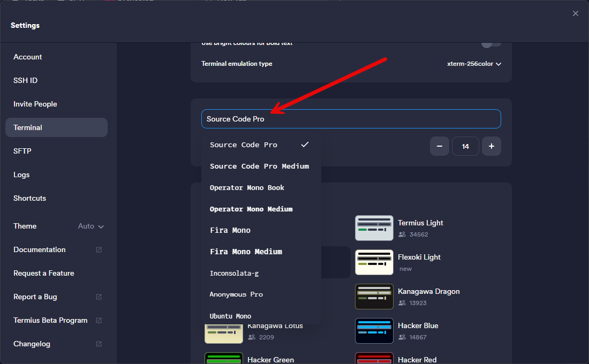This screenshot has height=364, width=589.
Task: Choose Source Code Pro Medium font
Action: [261, 166]
